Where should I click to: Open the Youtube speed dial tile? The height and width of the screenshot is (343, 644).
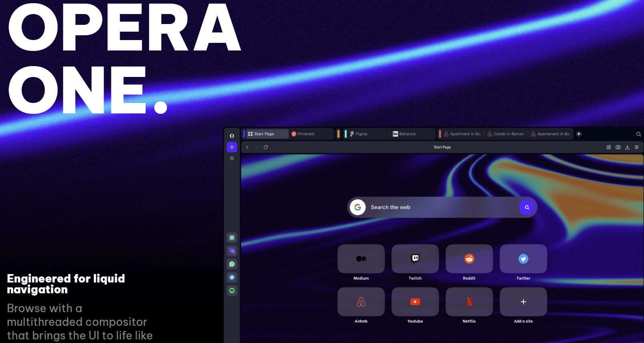(x=415, y=302)
